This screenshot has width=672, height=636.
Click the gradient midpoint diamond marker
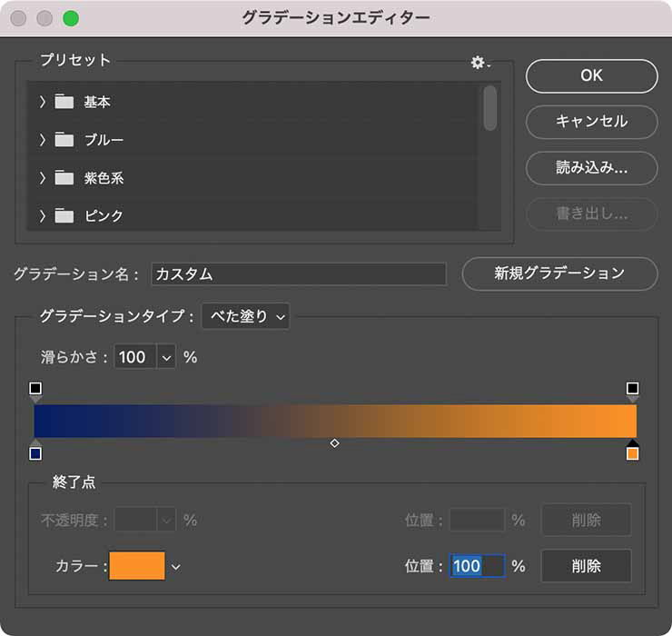[x=334, y=443]
